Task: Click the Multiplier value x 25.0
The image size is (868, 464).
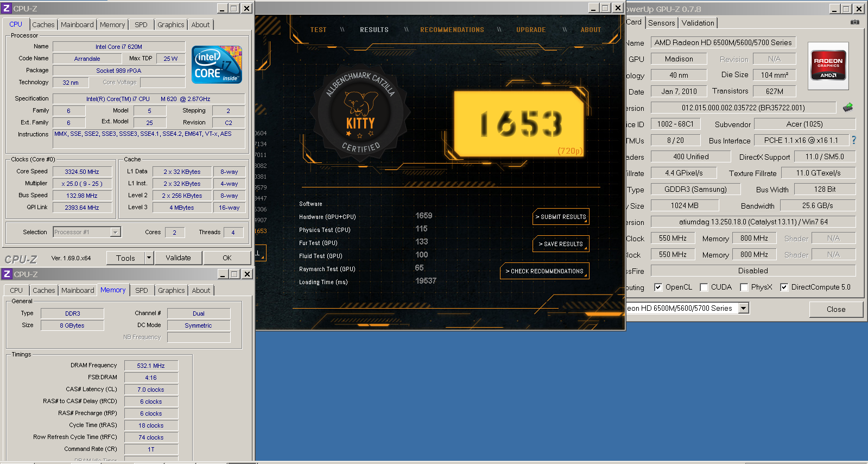Action: 82,184
